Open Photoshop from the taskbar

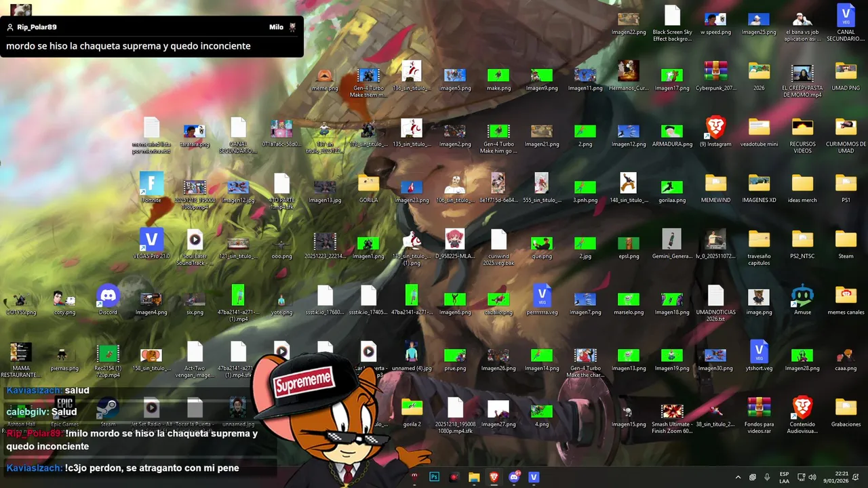tap(435, 477)
